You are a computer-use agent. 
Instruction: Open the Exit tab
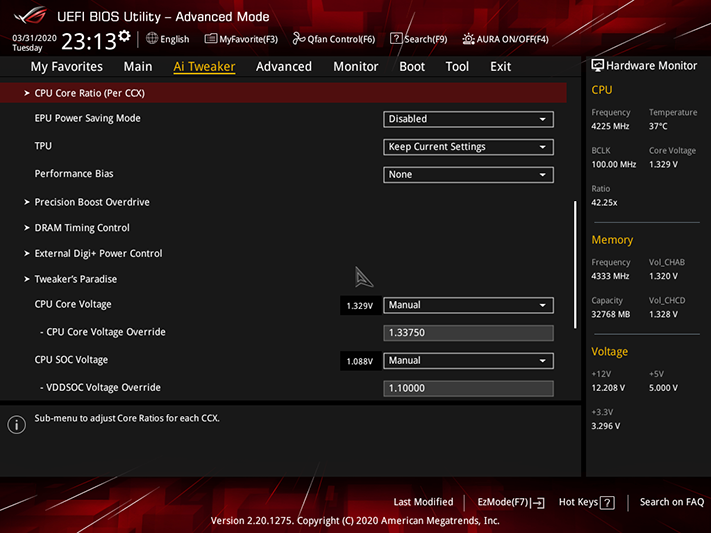[x=501, y=67]
